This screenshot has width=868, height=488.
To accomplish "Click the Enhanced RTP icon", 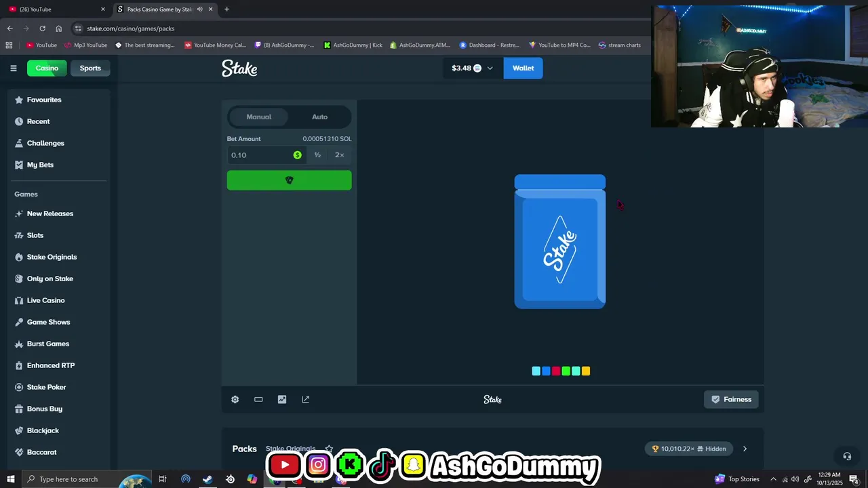I will (19, 365).
